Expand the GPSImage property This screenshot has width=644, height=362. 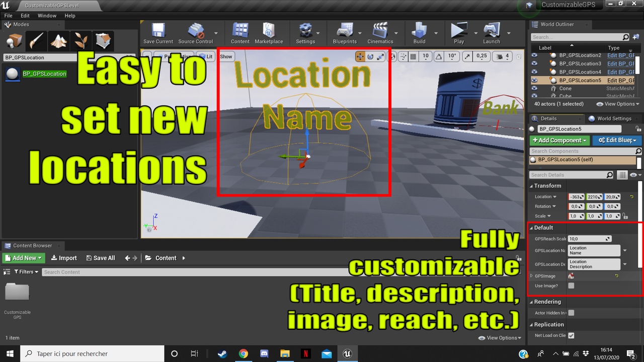pyautogui.click(x=531, y=276)
